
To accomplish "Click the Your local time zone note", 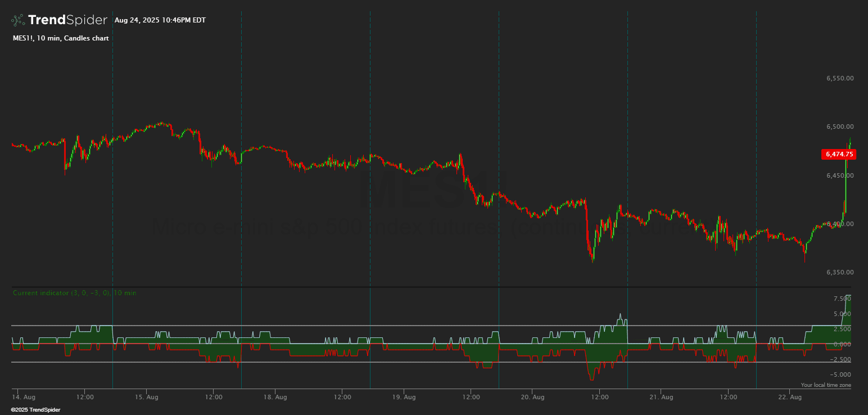I will (x=826, y=385).
